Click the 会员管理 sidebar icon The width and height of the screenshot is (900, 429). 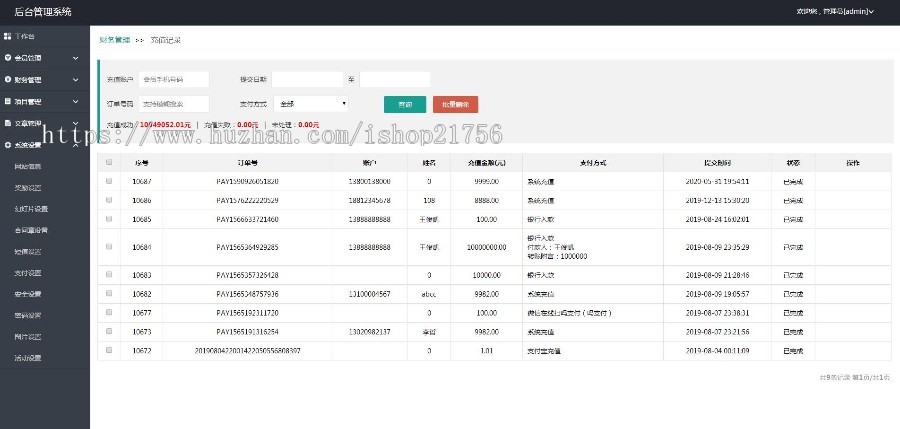pos(8,58)
